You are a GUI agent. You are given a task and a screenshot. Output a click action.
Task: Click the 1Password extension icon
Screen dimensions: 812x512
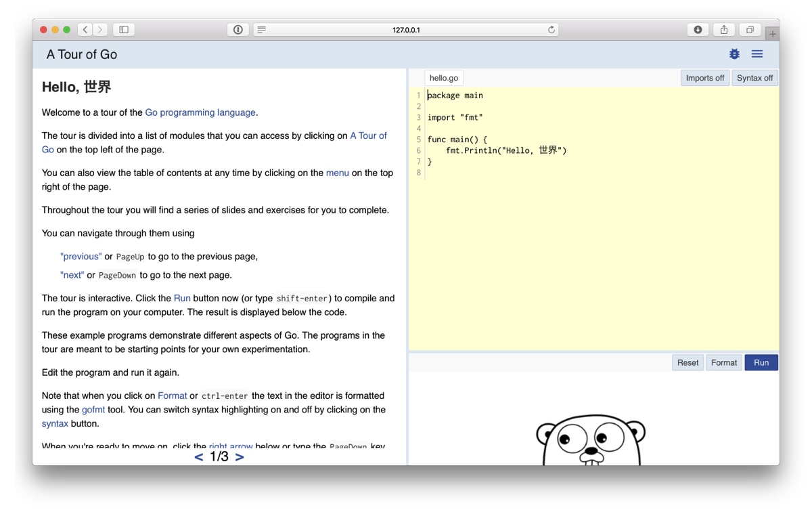coord(238,29)
